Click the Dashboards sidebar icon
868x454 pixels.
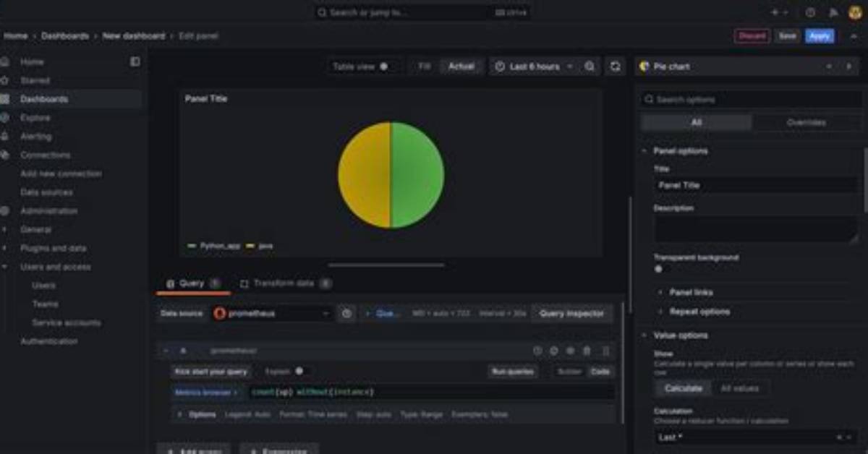(x=5, y=99)
